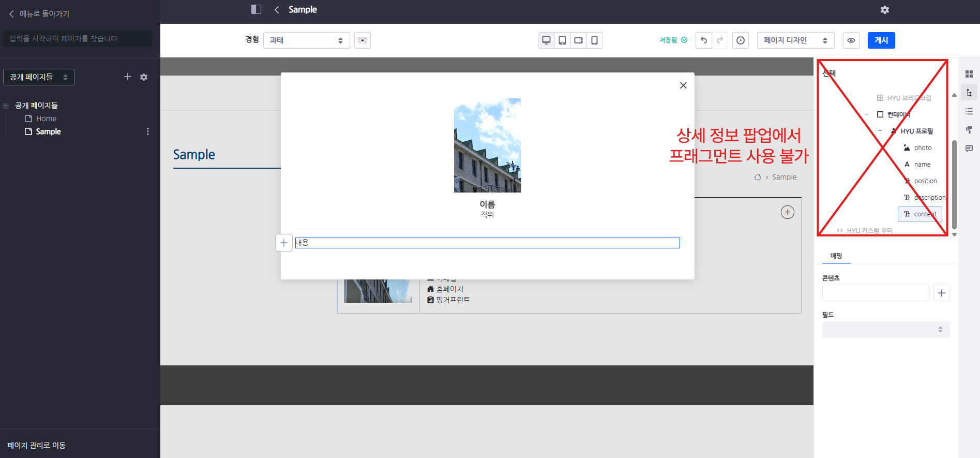Open the Sample page settings gear
The width and height of the screenshot is (980, 458).
tap(884, 10)
